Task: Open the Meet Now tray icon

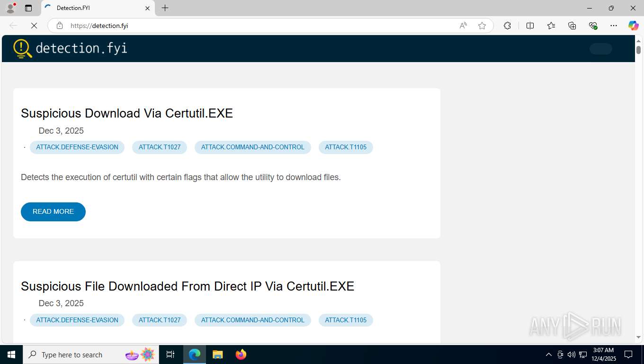Action: click(x=560, y=355)
